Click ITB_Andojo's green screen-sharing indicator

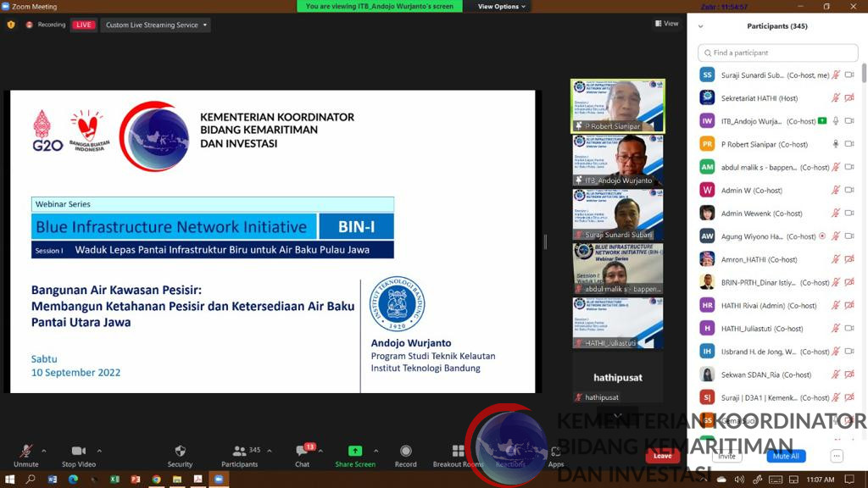pyautogui.click(x=822, y=120)
